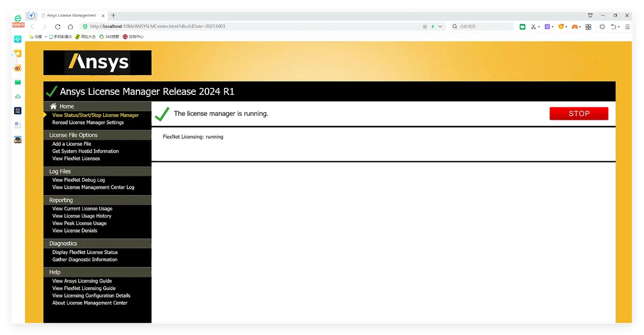Open the browser hamburger menu
644x335 pixels.
(627, 26)
